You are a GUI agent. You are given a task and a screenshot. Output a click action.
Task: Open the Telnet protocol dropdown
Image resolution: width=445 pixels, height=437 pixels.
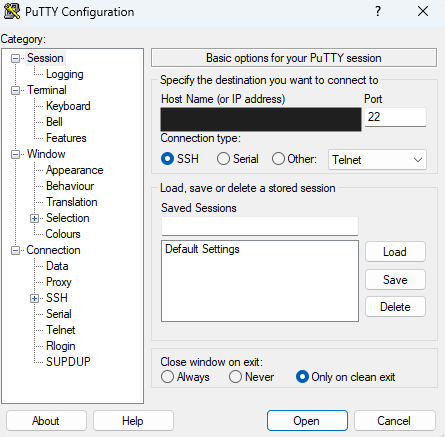pos(377,160)
